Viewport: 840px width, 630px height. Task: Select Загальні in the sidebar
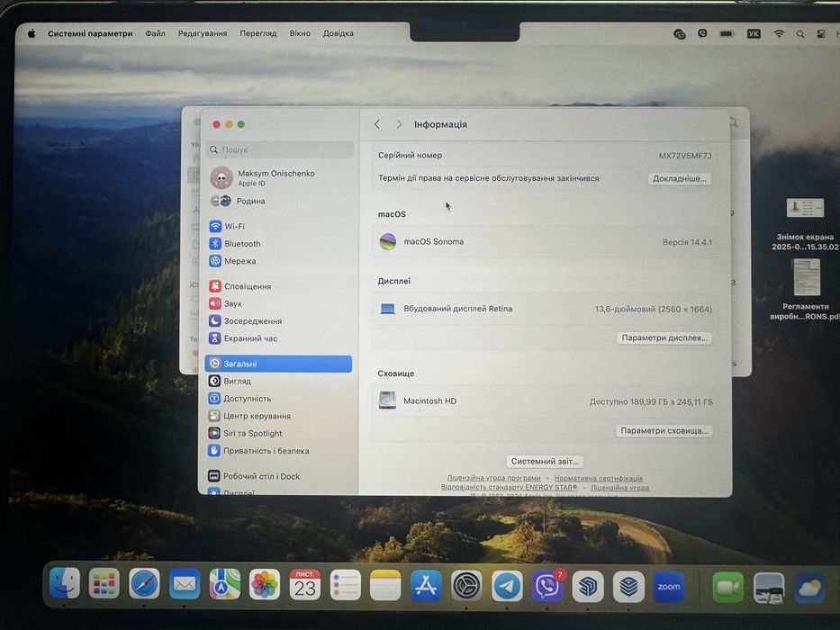278,364
